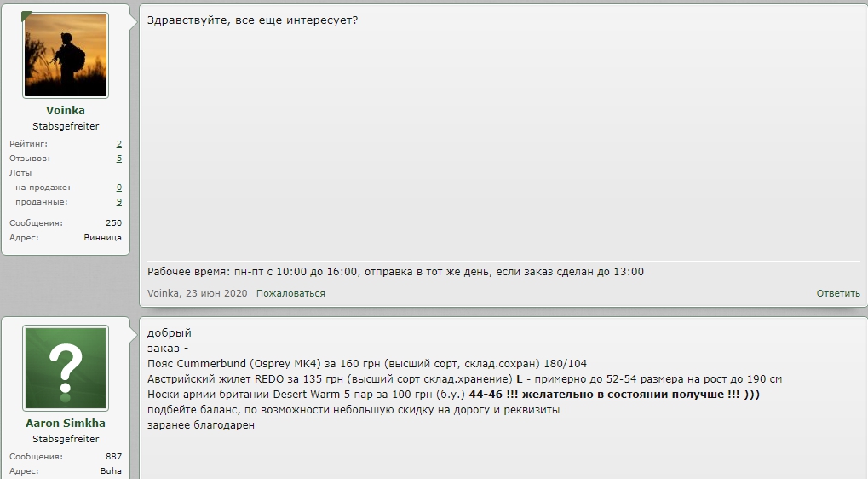Click Пожаловаться to report the post
This screenshot has height=479, width=868.
(x=290, y=293)
